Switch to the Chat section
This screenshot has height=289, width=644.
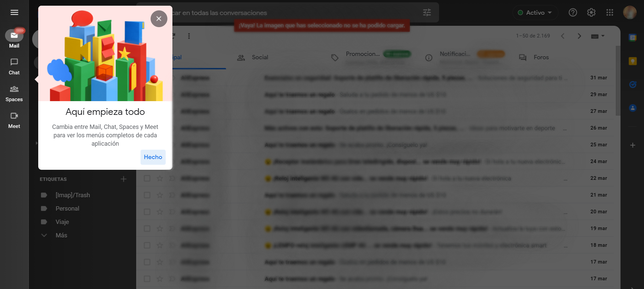click(x=14, y=66)
